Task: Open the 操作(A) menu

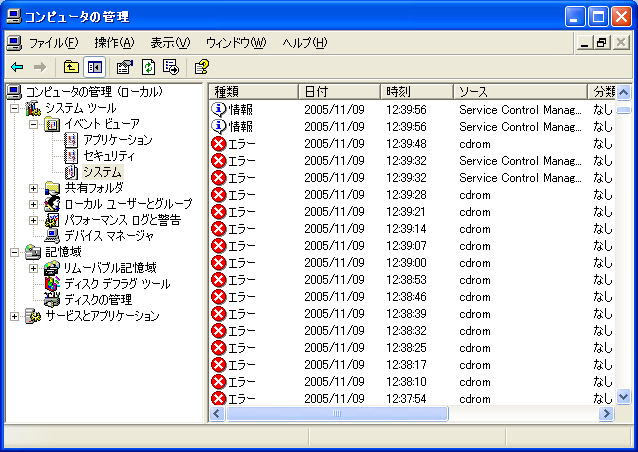Action: tap(114, 43)
